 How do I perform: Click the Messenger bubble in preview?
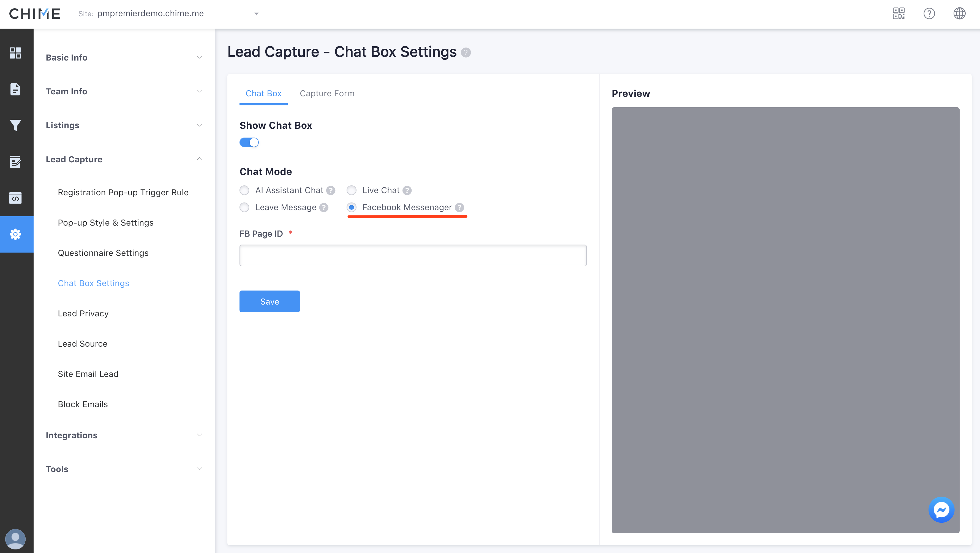[941, 510]
